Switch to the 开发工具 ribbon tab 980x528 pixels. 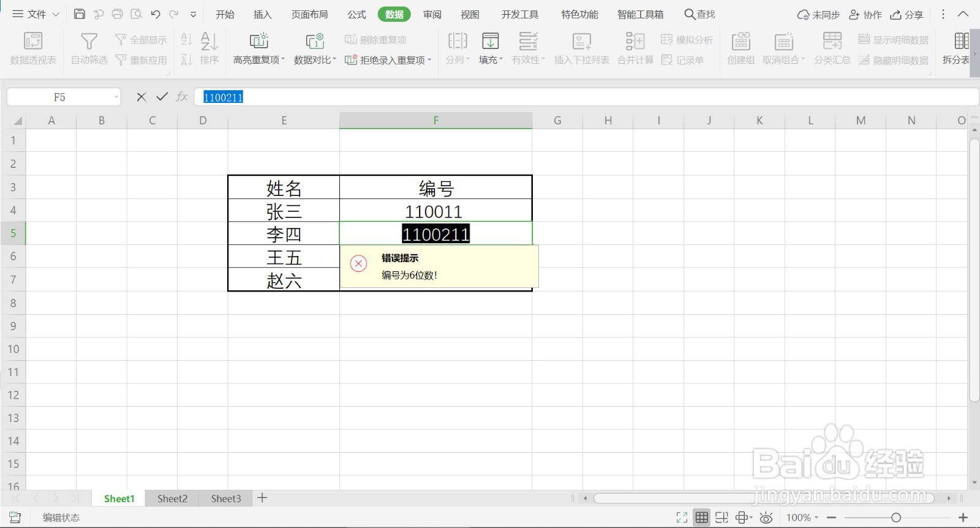click(520, 14)
